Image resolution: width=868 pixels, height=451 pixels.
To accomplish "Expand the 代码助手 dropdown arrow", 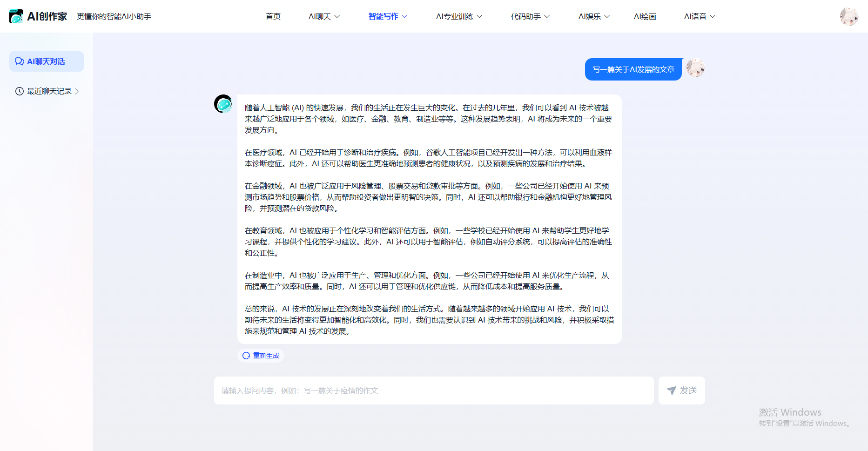I will coord(547,17).
